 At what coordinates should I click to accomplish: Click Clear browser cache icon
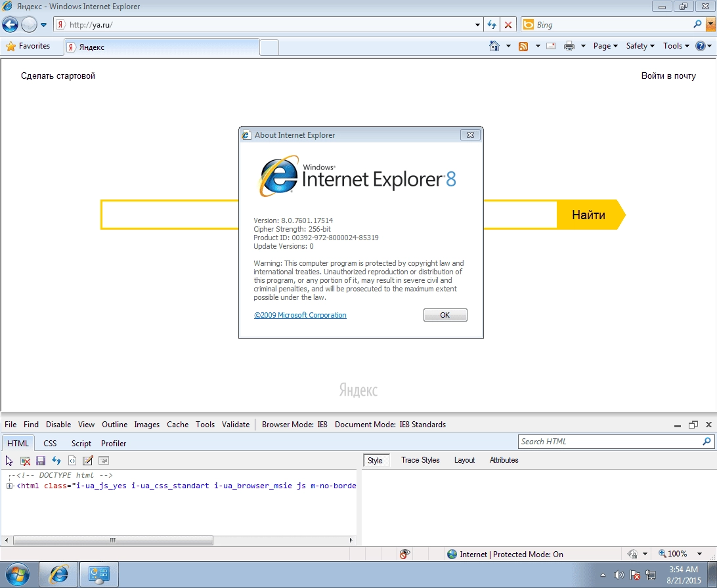pos(25,461)
